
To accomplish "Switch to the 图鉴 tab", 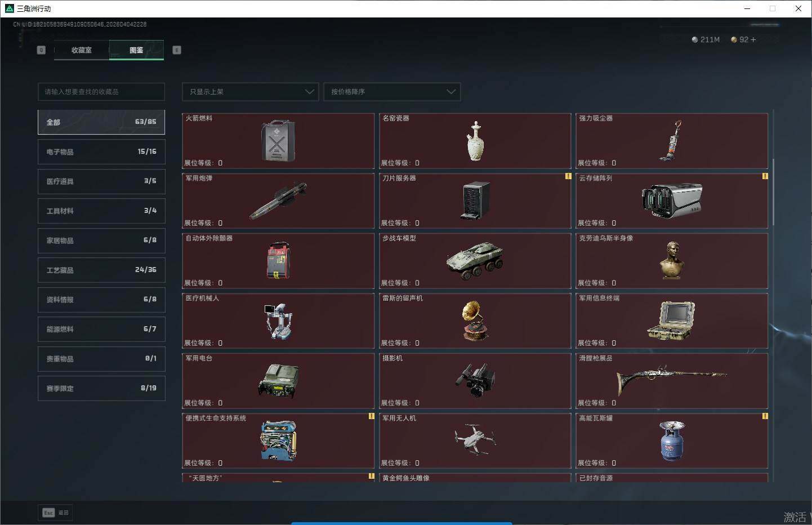I will pyautogui.click(x=136, y=50).
